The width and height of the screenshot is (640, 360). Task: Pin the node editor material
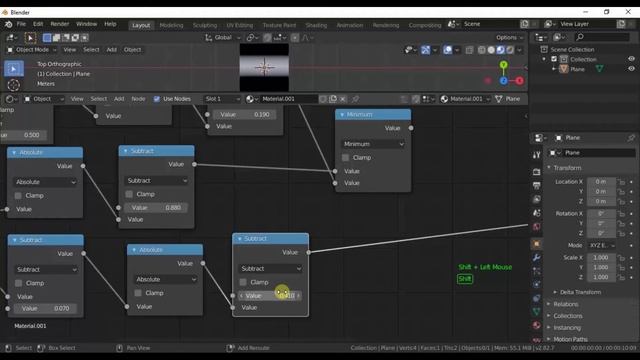click(x=356, y=99)
